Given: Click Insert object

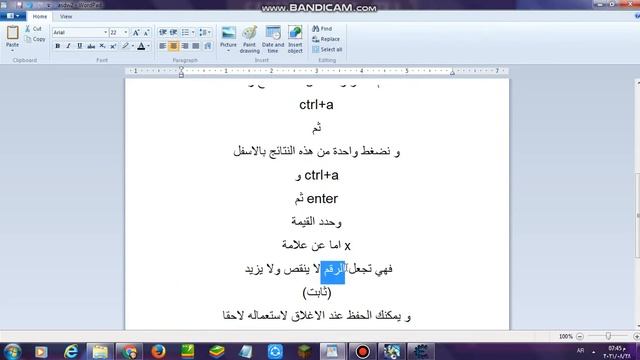Looking at the screenshot, I should [295, 40].
